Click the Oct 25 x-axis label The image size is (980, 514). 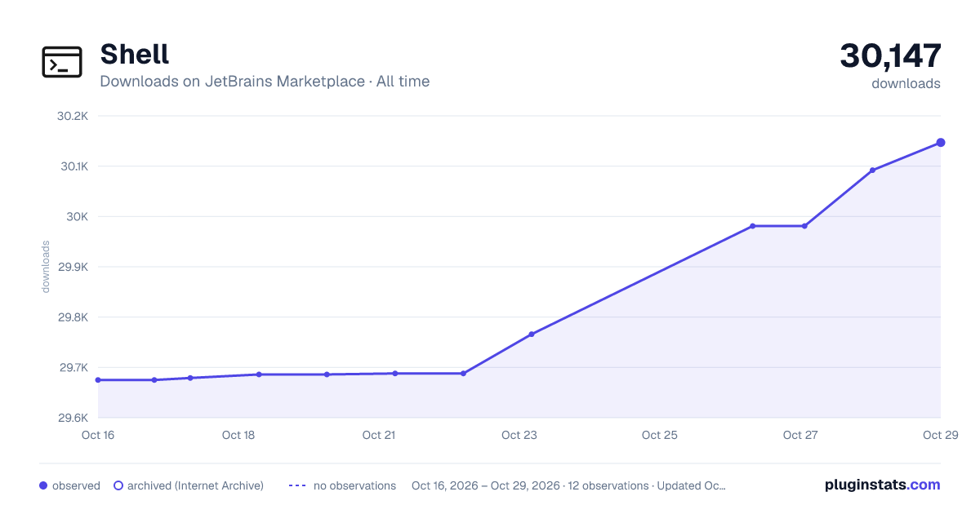tap(660, 435)
